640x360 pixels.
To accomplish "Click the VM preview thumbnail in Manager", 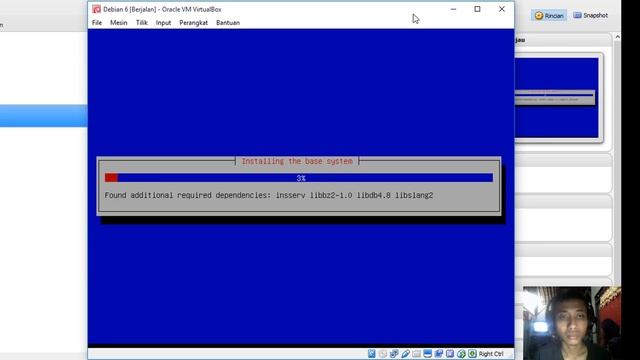I will 557,98.
